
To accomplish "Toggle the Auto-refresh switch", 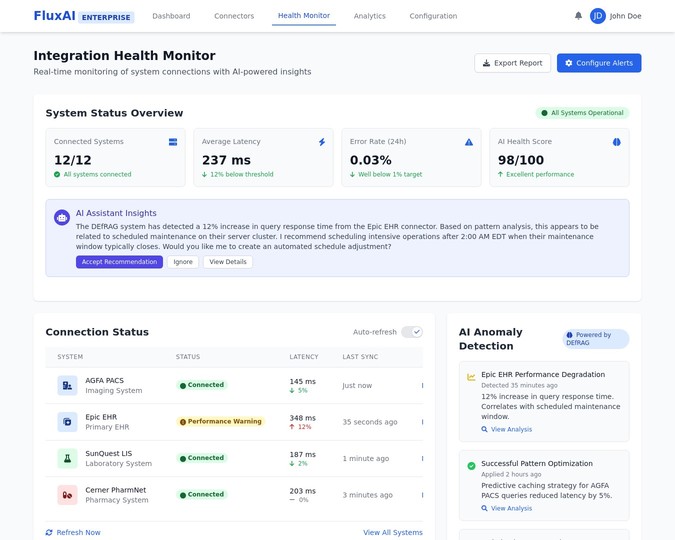I will pos(412,332).
